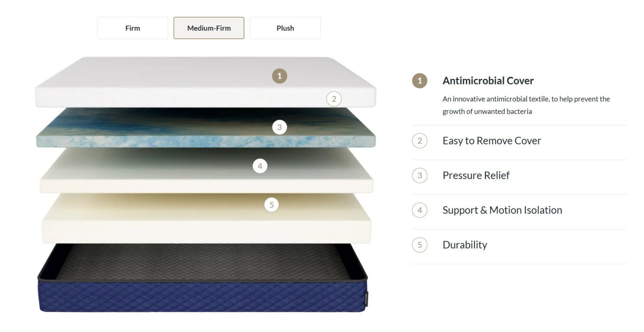Click hotspot 5 on the base foam layer
Image resolution: width=644 pixels, height=332 pixels.
[x=271, y=205]
